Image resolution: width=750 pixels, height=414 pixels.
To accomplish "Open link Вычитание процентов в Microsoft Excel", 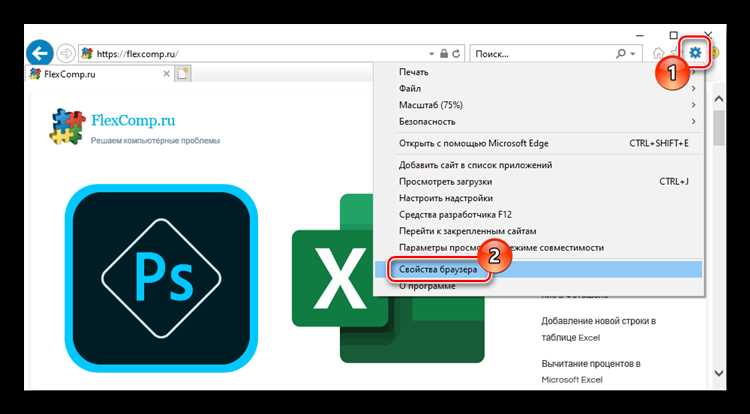I will (591, 371).
